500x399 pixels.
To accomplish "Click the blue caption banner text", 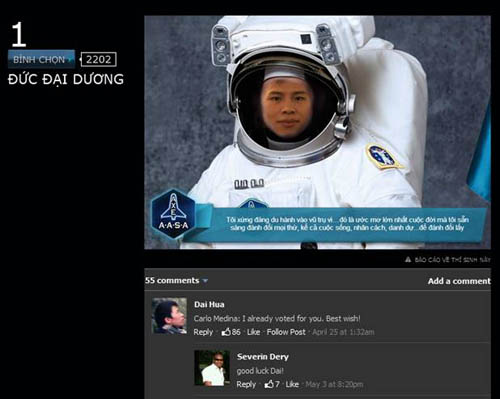I will coord(347,224).
